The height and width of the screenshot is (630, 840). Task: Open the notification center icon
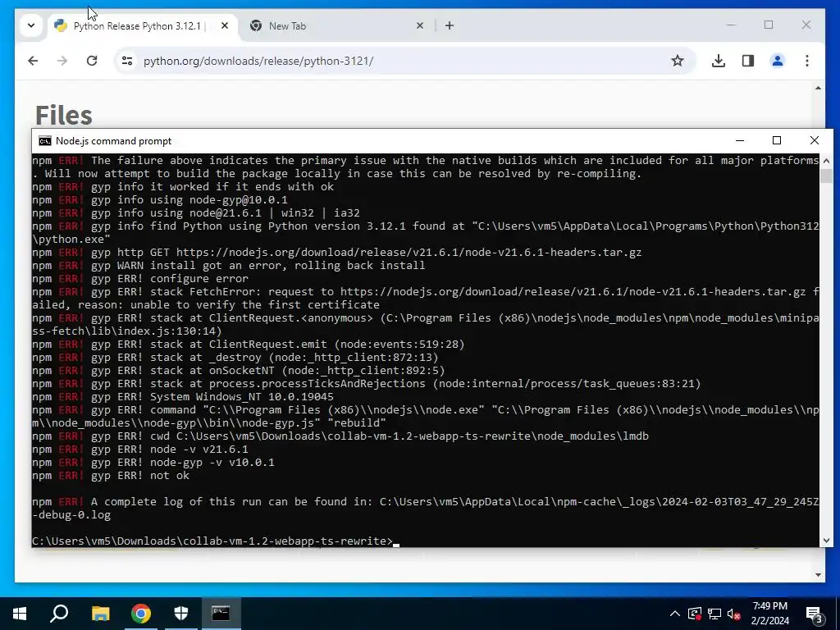tap(815, 614)
